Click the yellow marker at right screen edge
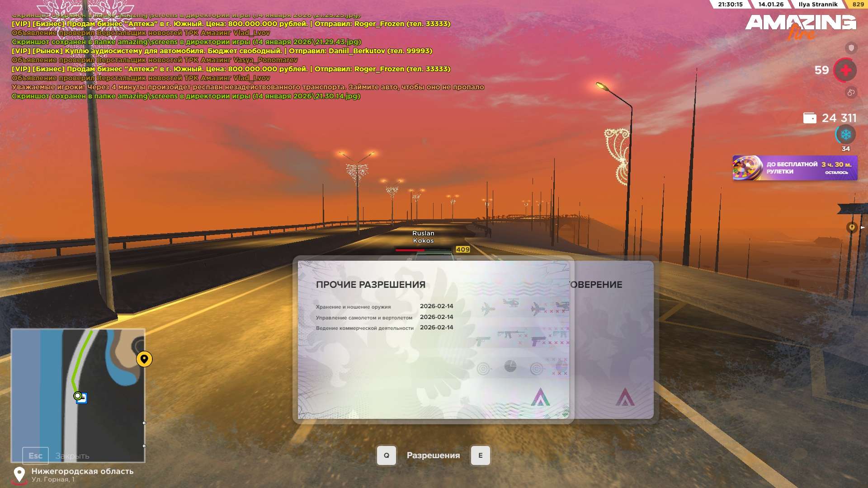 coord(852,227)
